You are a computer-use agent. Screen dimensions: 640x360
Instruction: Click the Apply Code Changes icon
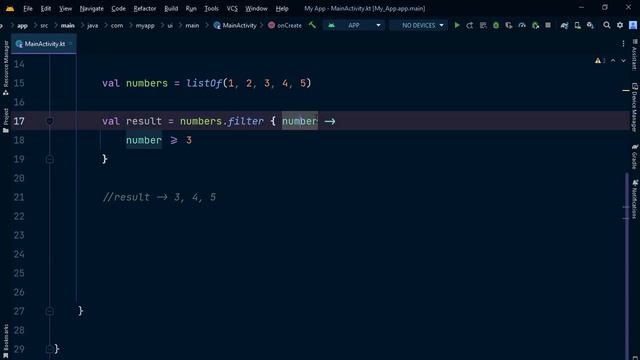(483, 25)
